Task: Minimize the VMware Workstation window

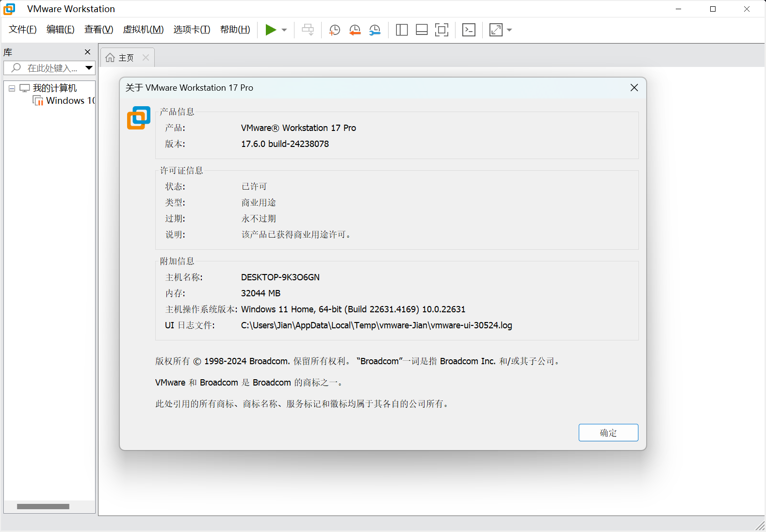Action: 679,9
